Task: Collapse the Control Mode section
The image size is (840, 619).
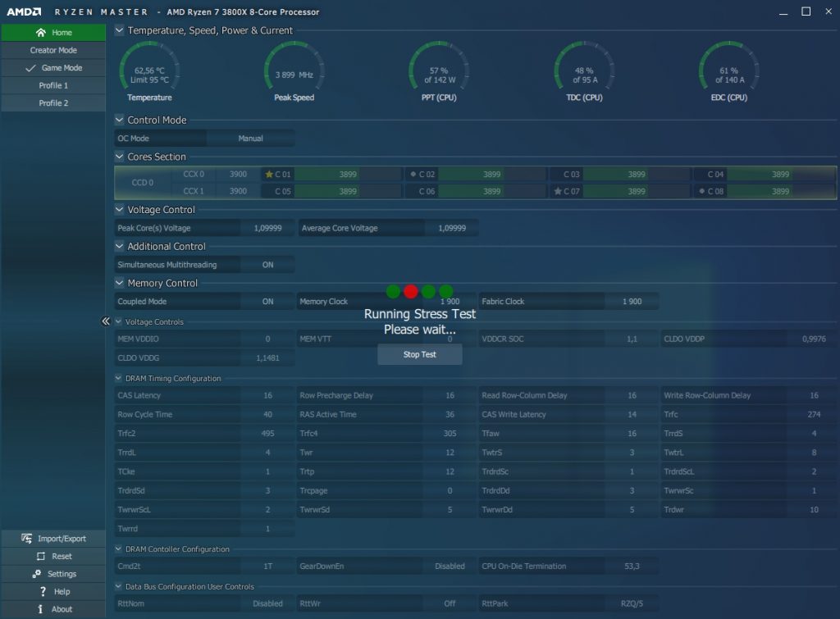Action: (x=120, y=120)
